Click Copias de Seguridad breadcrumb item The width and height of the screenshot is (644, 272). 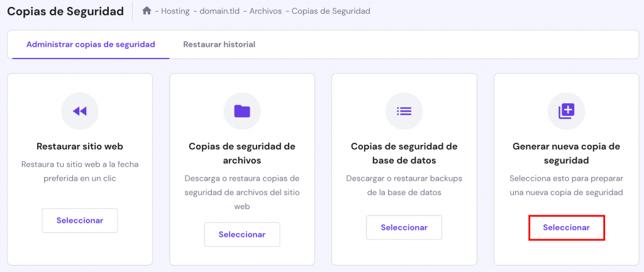tap(331, 11)
